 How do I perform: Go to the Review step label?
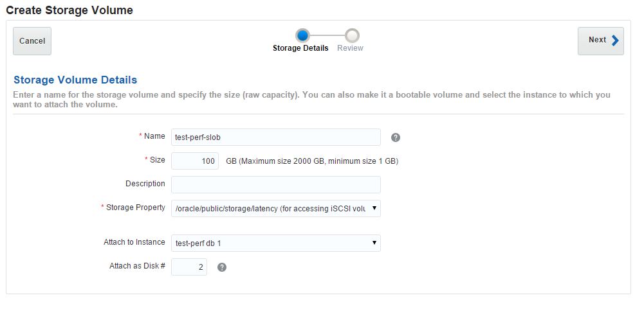(350, 48)
